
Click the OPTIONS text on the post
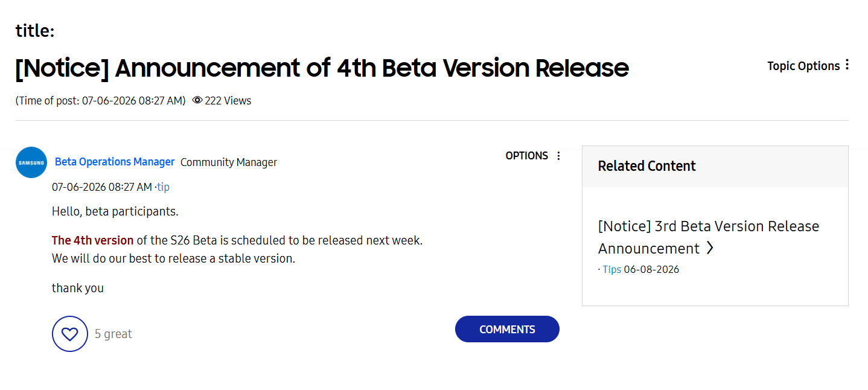tap(527, 156)
